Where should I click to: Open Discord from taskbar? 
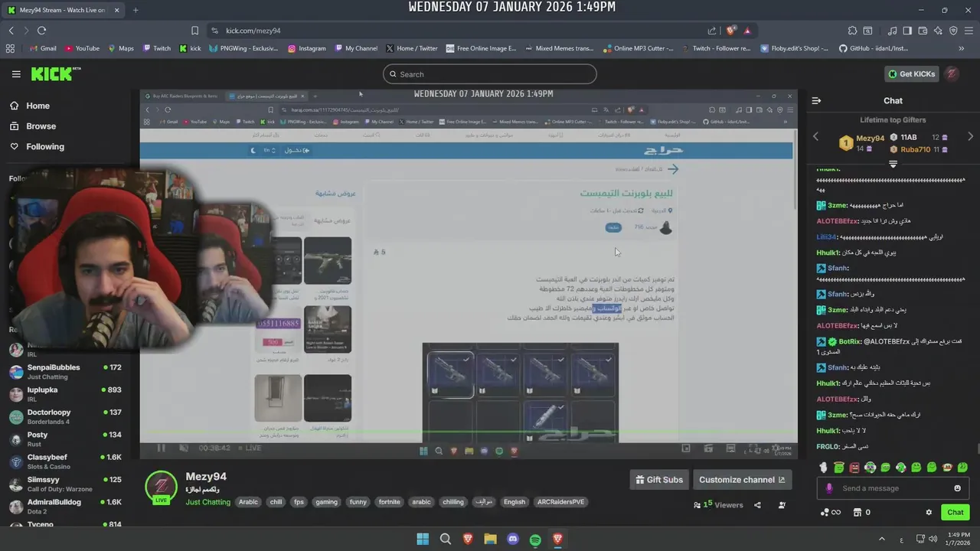point(513,540)
